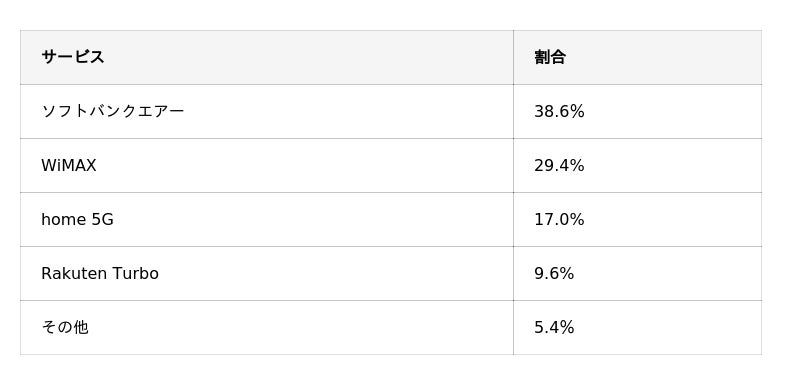Click the その他 service cell
The height and width of the screenshot is (385, 800).
point(267,327)
